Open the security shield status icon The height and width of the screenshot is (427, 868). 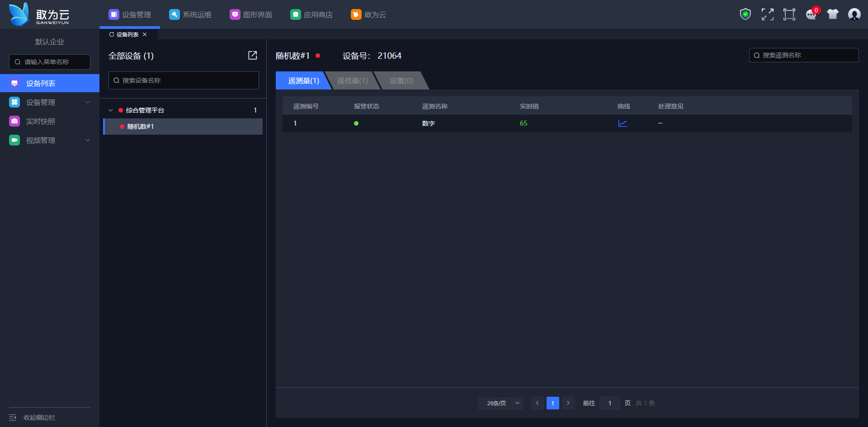(x=745, y=14)
